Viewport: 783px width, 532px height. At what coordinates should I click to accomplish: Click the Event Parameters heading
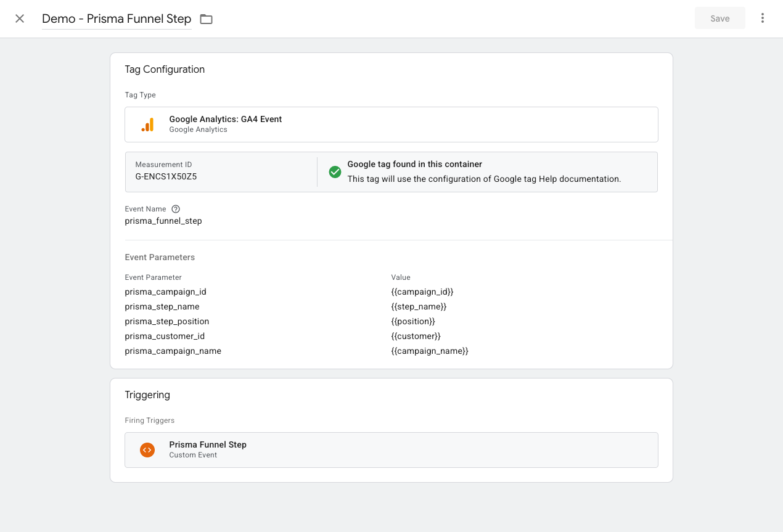click(x=160, y=257)
